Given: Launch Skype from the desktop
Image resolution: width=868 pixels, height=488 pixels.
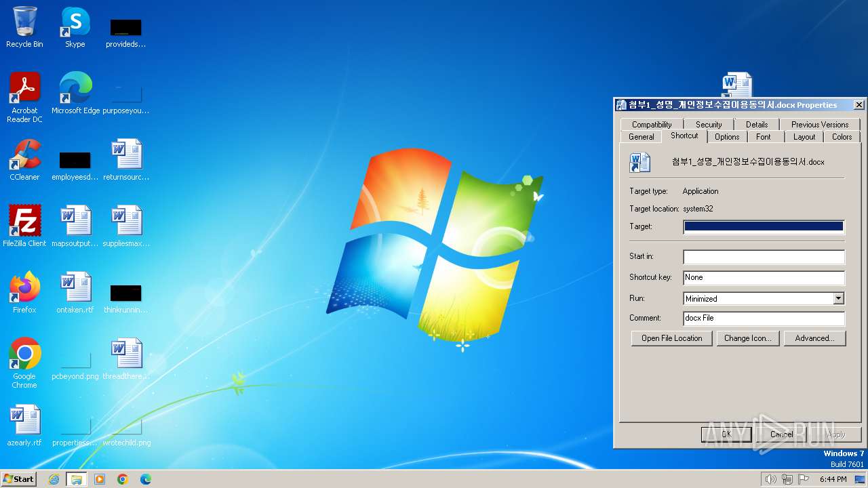Looking at the screenshot, I should (x=75, y=27).
